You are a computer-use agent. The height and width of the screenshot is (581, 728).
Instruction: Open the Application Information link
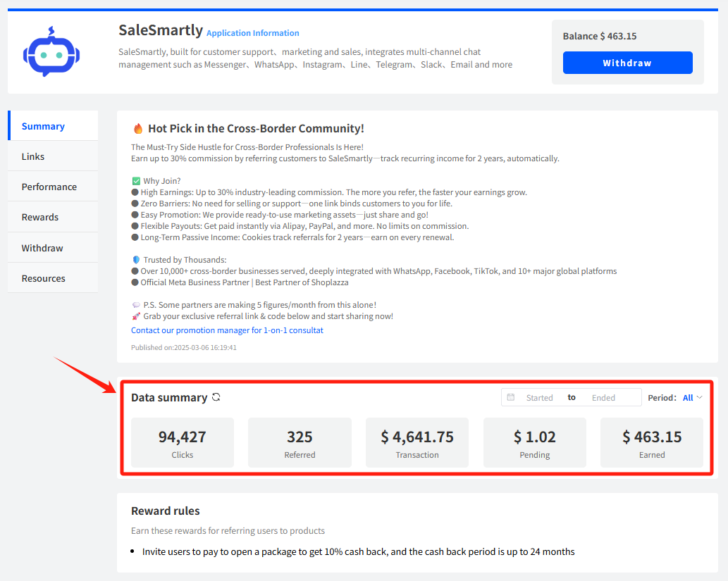(253, 33)
